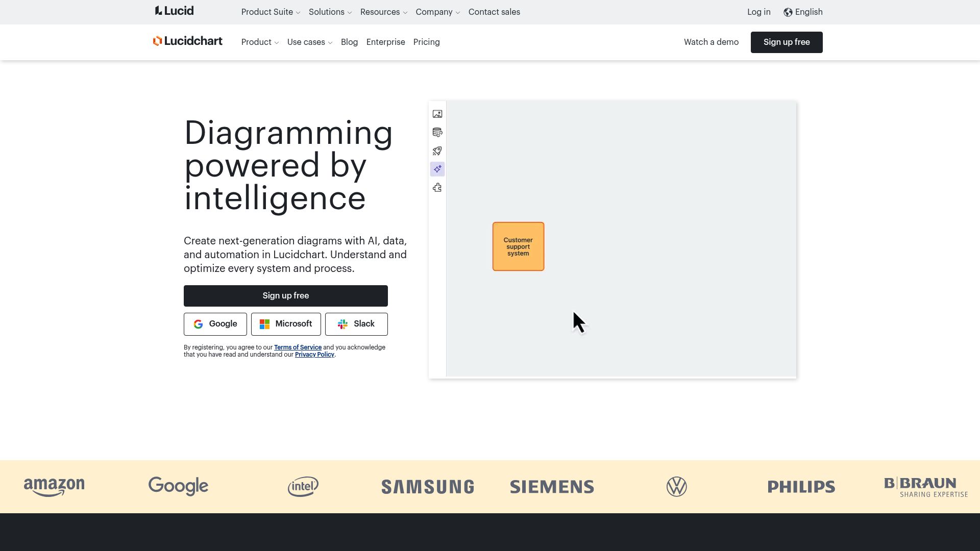Open the Terms of Service link

[x=298, y=347]
